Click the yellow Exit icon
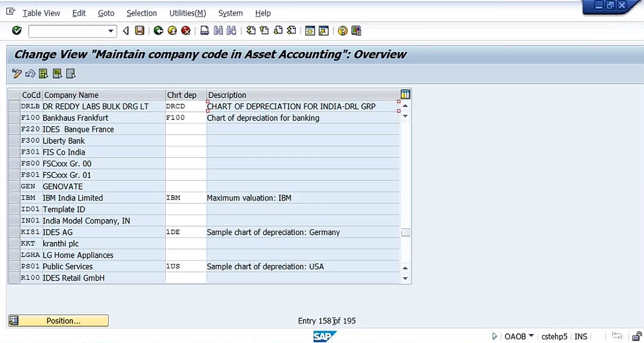644x343 pixels. tap(172, 31)
